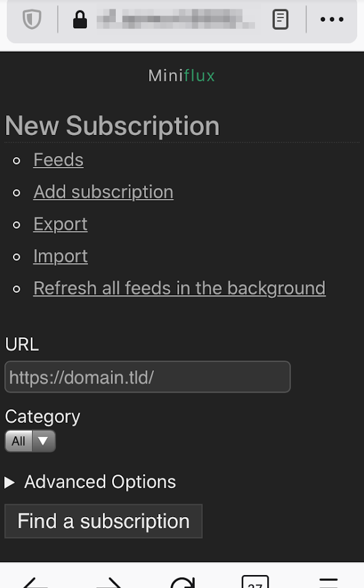This screenshot has width=364, height=588.
Task: Open reader view from the address bar
Action: click(280, 19)
